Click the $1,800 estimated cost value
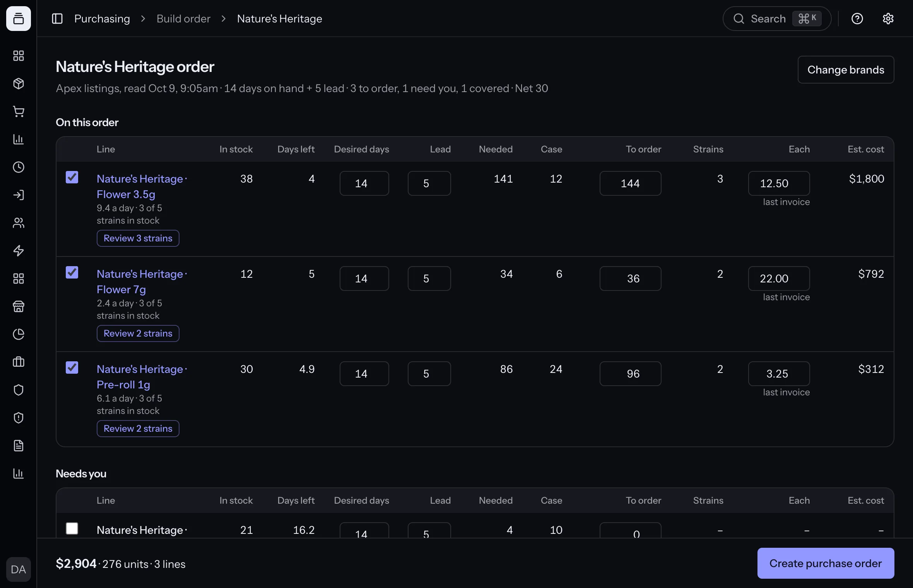Image resolution: width=913 pixels, height=588 pixels. (x=867, y=179)
